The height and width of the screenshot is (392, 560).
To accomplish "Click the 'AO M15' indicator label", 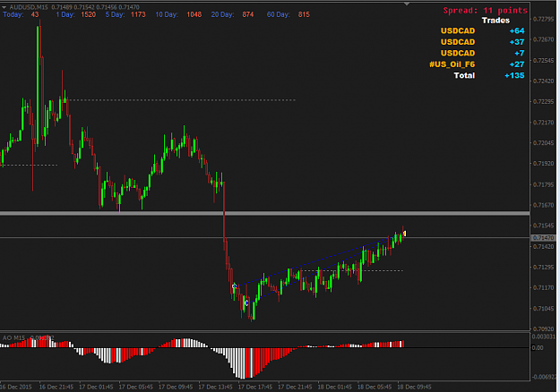I will 14,337.
